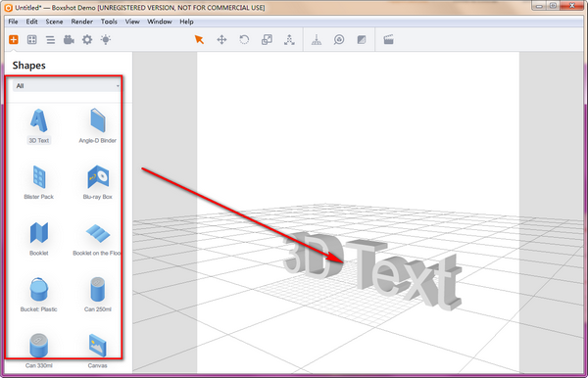The height and width of the screenshot is (378, 588).
Task: Open the Help menu
Action: (186, 22)
